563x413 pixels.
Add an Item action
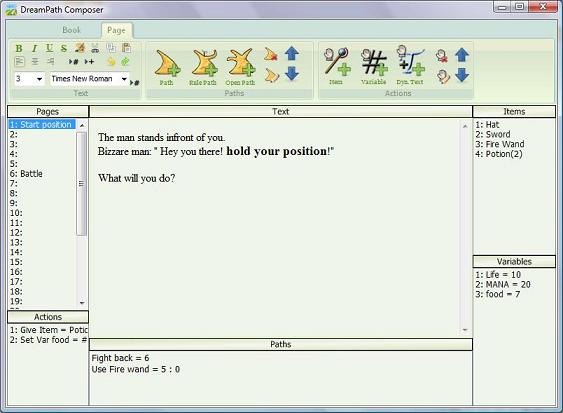pyautogui.click(x=336, y=66)
